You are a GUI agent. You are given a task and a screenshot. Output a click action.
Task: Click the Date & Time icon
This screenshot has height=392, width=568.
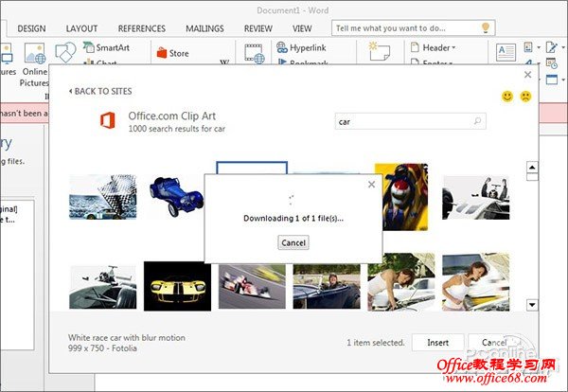coord(552,63)
